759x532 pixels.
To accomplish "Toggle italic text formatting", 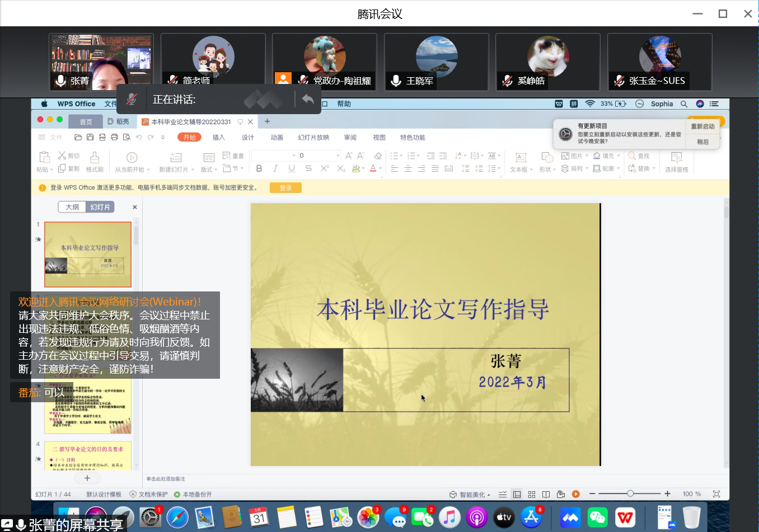I will [x=275, y=168].
